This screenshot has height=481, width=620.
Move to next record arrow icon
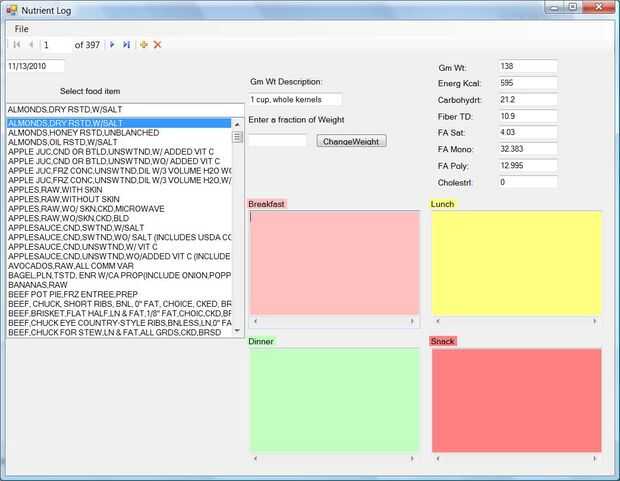[x=112, y=45]
